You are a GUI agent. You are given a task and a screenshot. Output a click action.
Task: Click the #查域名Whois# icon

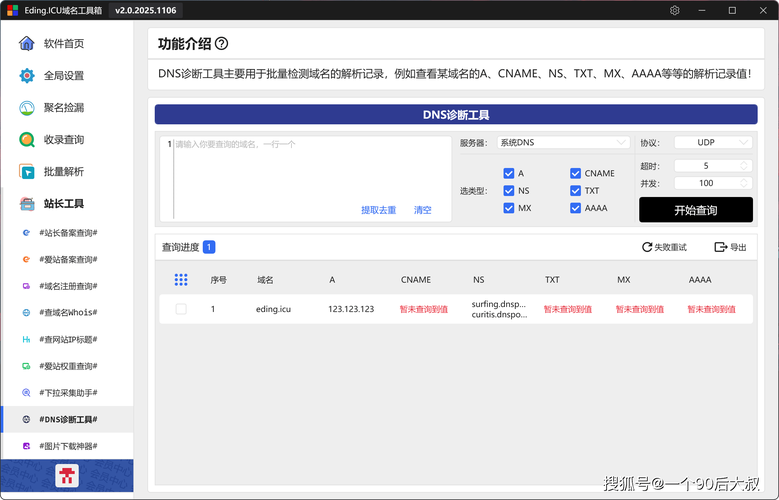[x=26, y=313]
